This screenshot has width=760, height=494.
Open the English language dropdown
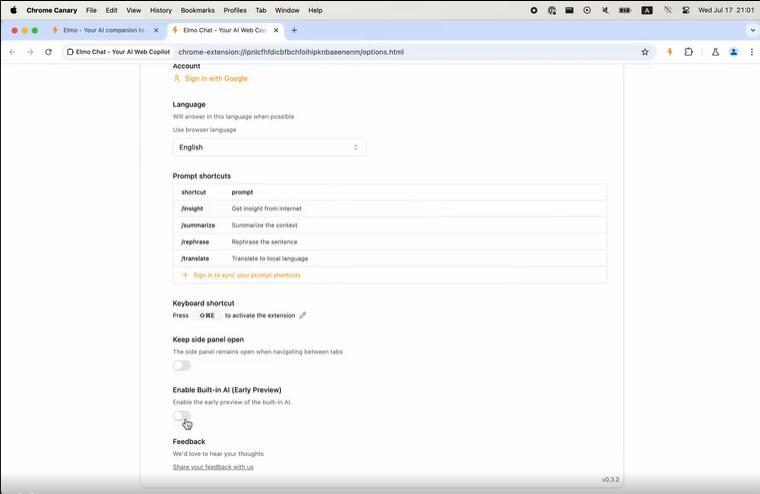[269, 147]
